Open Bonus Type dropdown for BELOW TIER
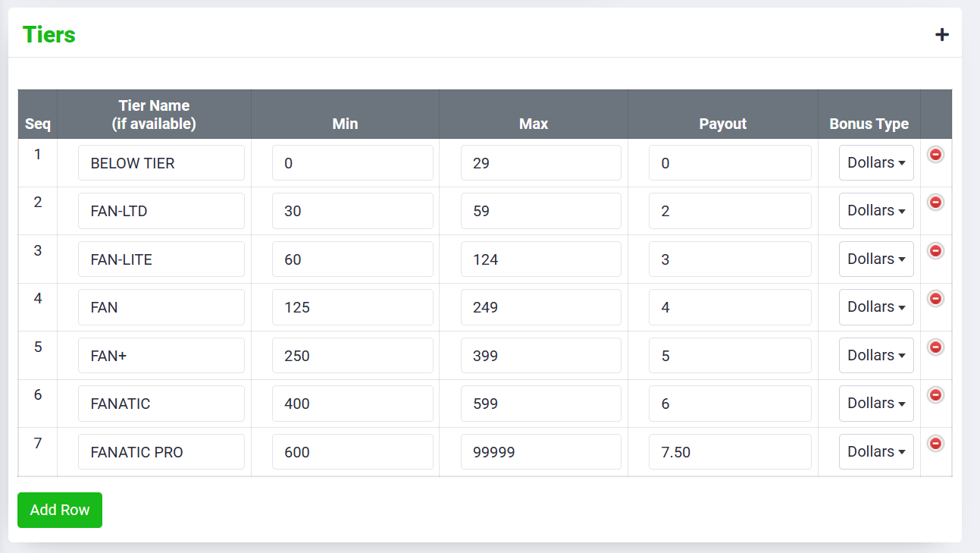The image size is (980, 553). point(875,163)
